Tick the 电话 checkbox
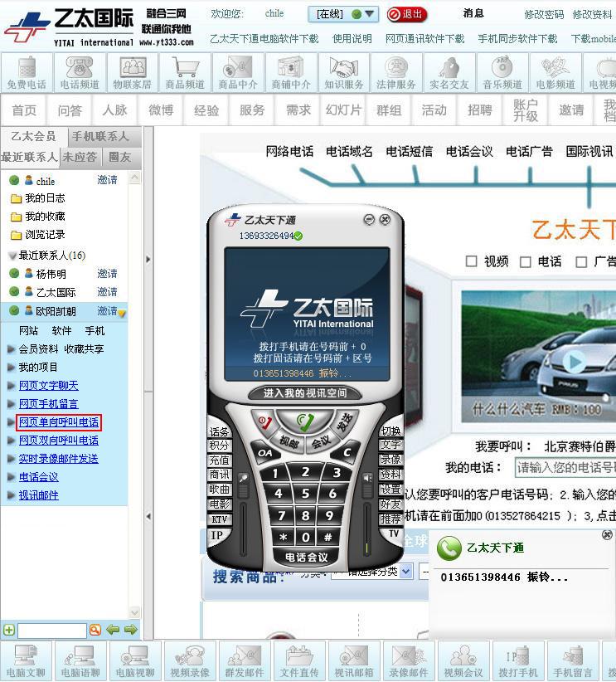The image size is (616, 682). click(x=526, y=262)
